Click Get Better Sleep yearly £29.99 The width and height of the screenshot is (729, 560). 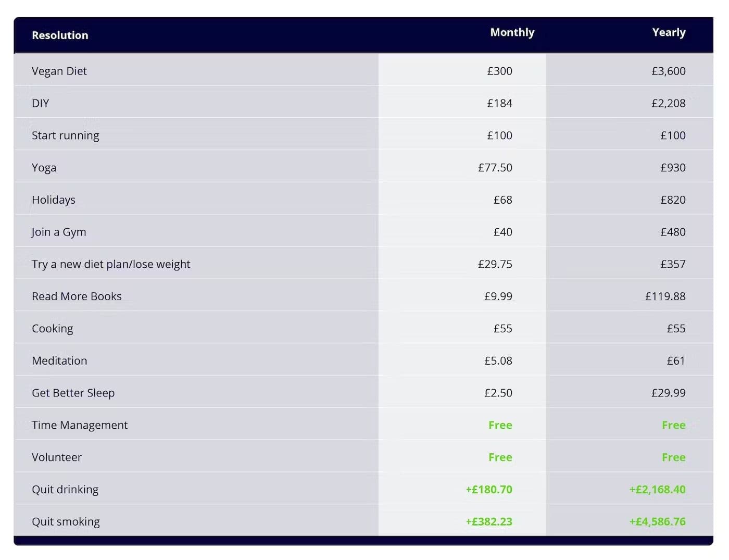pos(668,393)
